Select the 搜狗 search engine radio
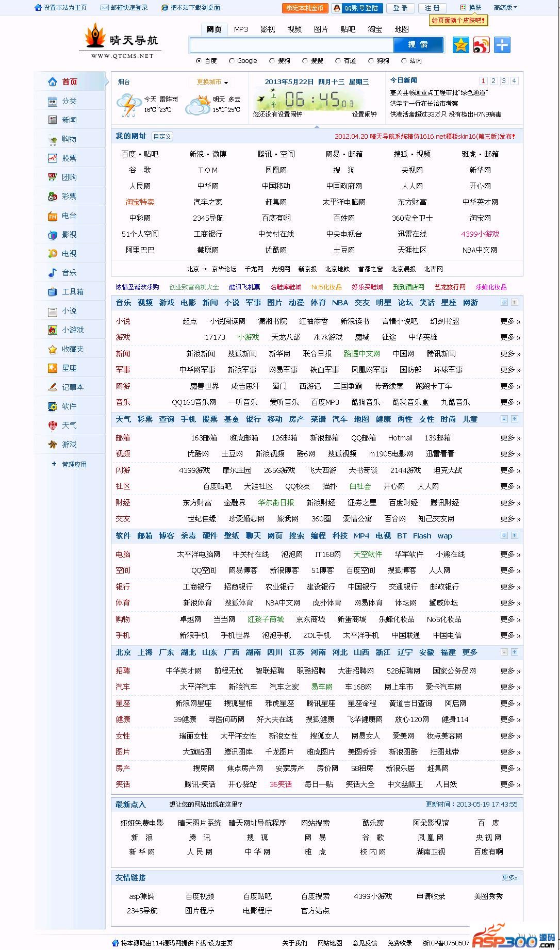Screen dimensions: 560x950 coord(272,60)
